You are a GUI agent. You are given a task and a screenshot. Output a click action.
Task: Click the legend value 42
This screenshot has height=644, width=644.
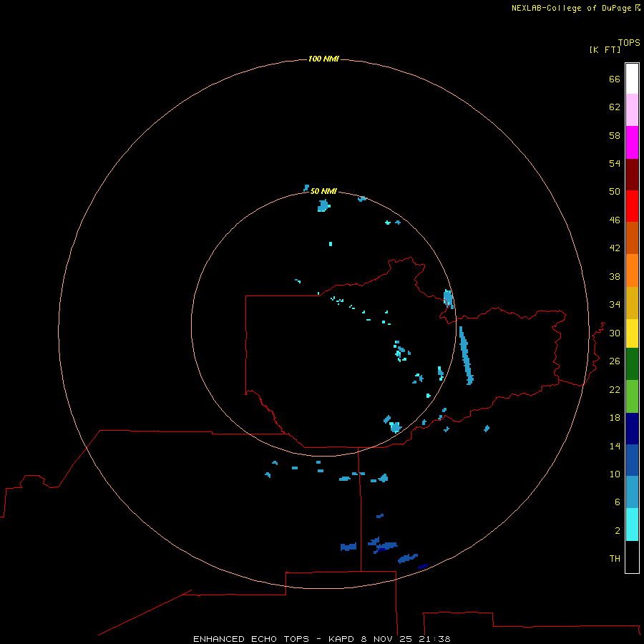pyautogui.click(x=615, y=248)
